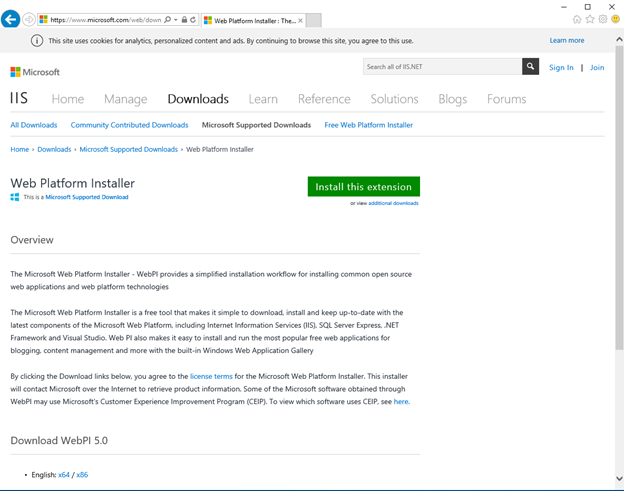The image size is (624, 491).
Task: Open the Tools gear icon
Action: click(x=603, y=19)
